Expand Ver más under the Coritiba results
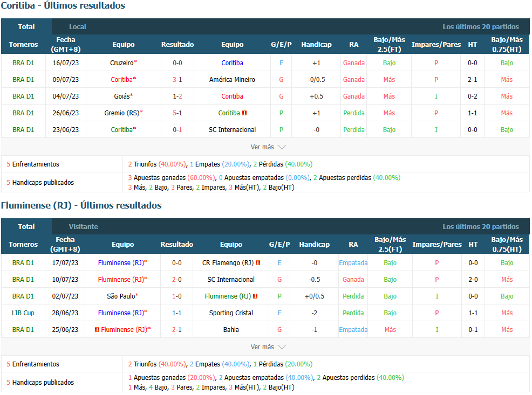 pyautogui.click(x=268, y=147)
